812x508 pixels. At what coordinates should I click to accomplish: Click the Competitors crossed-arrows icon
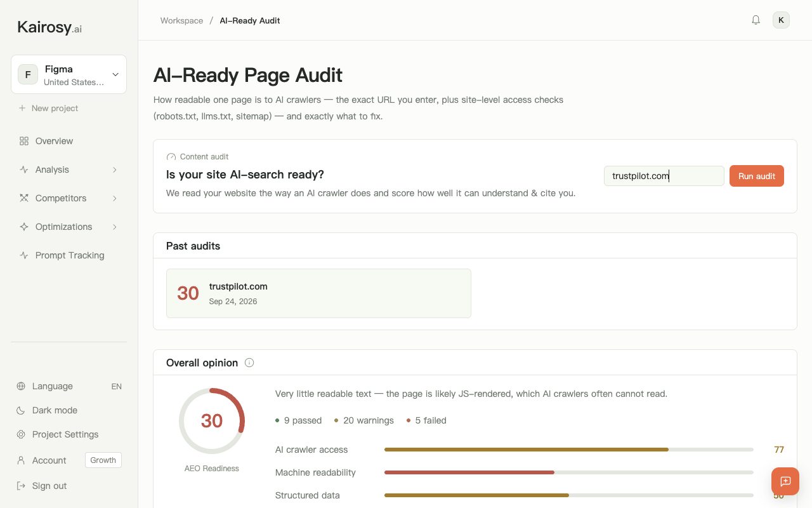coord(24,198)
